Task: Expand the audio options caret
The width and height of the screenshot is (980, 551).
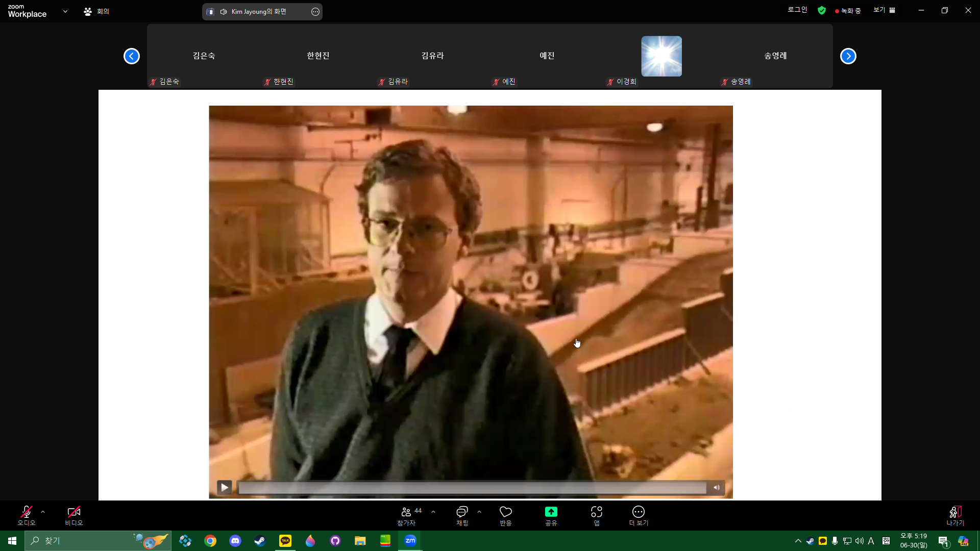Action: [43, 512]
